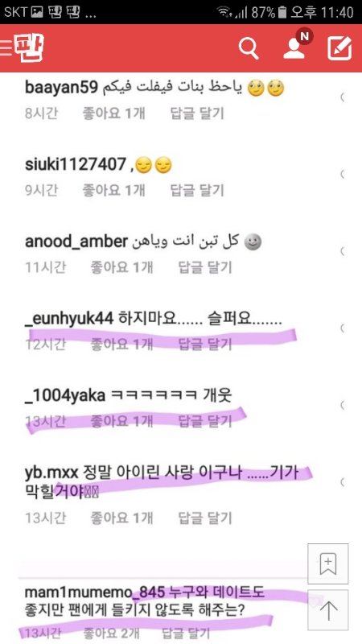Toggle heart on anood_amber comment
362x644 pixels.
tap(341, 251)
